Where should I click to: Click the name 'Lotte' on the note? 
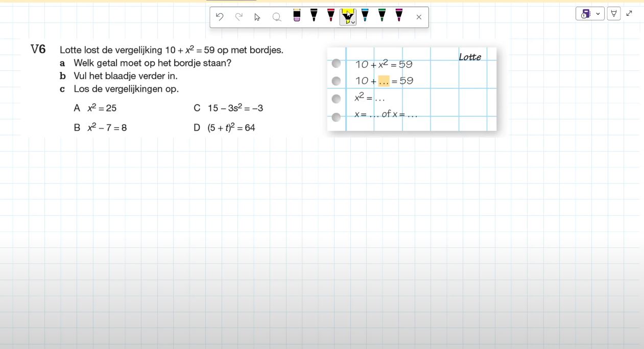[470, 57]
